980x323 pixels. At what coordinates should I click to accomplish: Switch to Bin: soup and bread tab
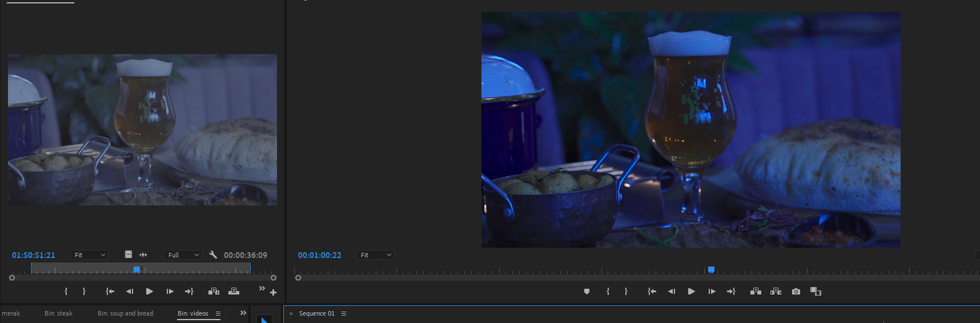(125, 313)
